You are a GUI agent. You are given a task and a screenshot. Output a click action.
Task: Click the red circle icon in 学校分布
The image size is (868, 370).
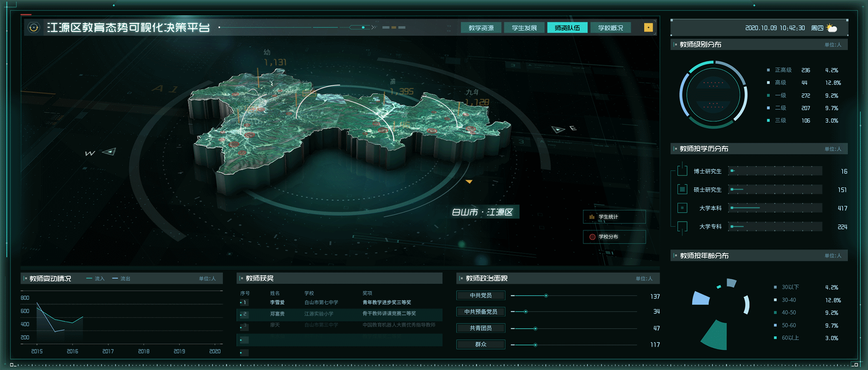(592, 237)
